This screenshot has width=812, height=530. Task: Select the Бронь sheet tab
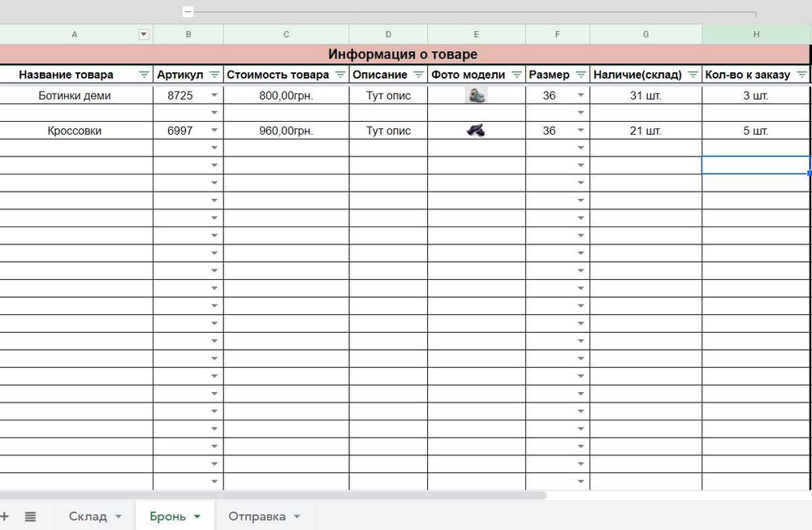167,516
